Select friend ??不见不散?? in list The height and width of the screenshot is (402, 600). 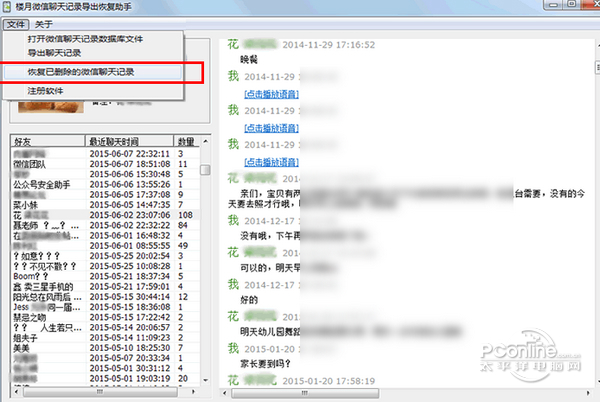(45, 266)
